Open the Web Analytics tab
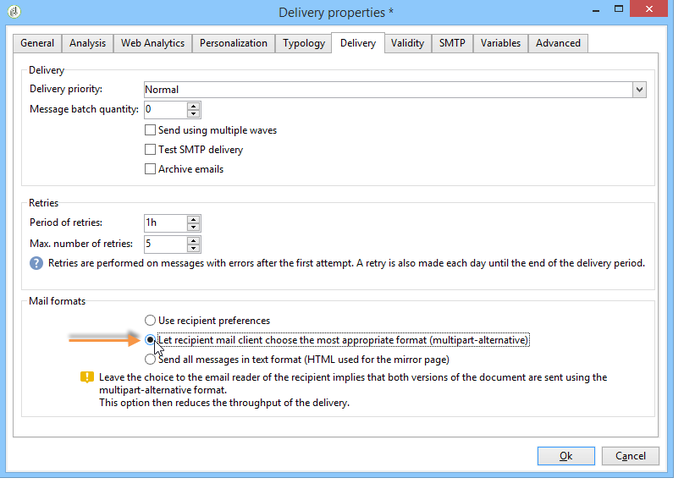 point(152,43)
